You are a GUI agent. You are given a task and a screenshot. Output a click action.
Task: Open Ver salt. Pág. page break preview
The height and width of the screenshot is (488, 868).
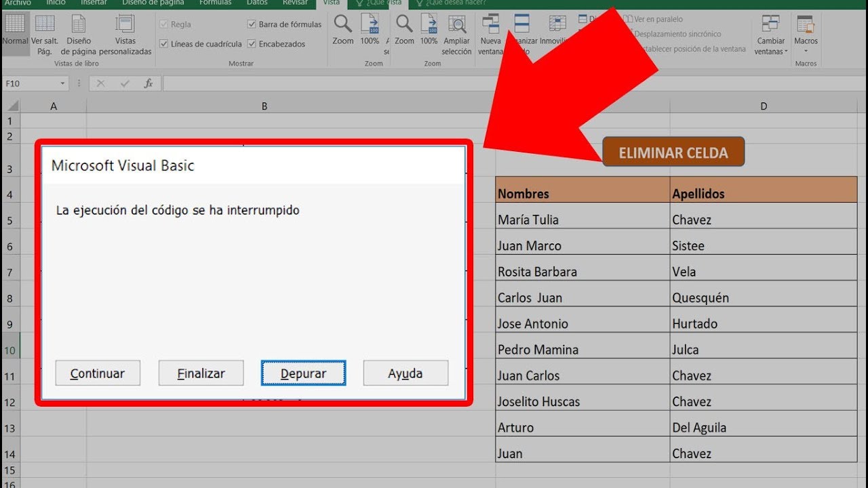click(x=45, y=35)
